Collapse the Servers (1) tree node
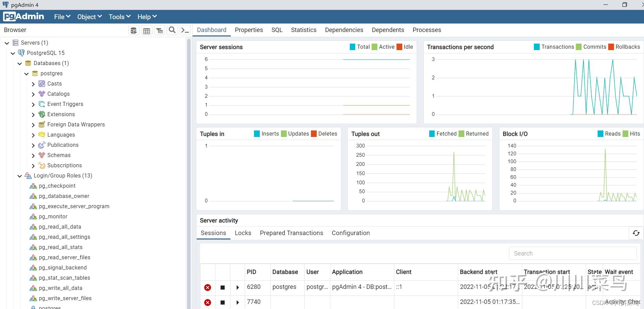The width and height of the screenshot is (644, 309). click(7, 43)
